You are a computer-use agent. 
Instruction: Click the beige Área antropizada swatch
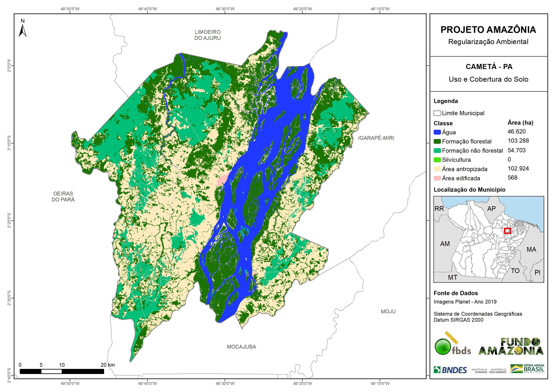click(x=437, y=169)
